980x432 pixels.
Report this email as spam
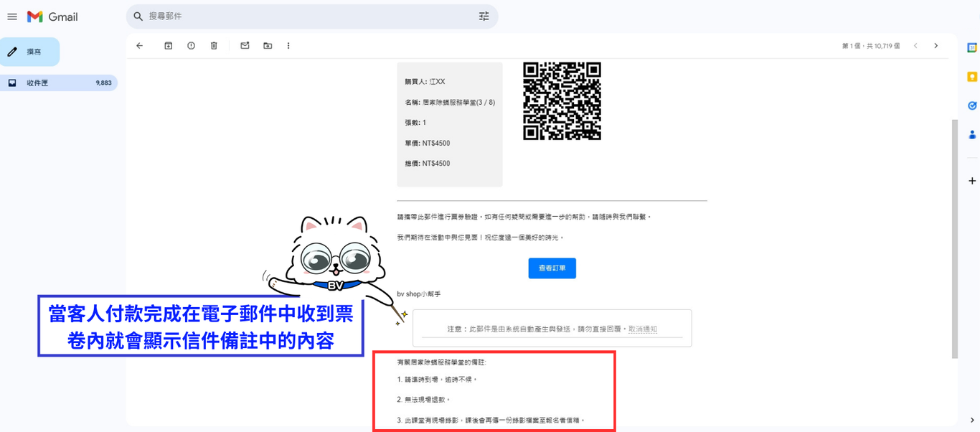click(x=191, y=46)
